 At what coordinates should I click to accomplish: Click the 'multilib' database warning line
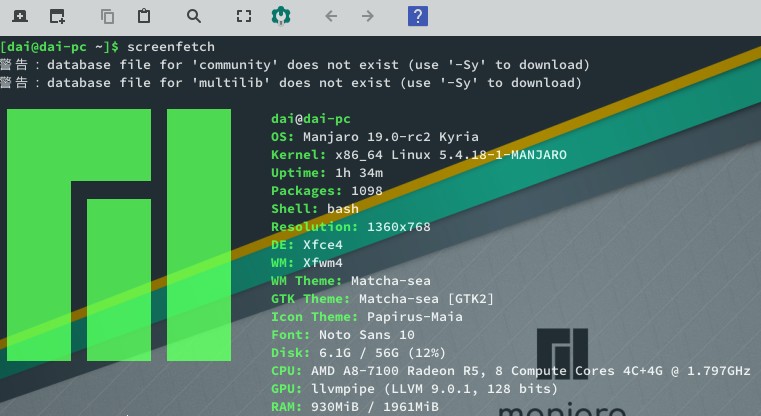point(291,83)
